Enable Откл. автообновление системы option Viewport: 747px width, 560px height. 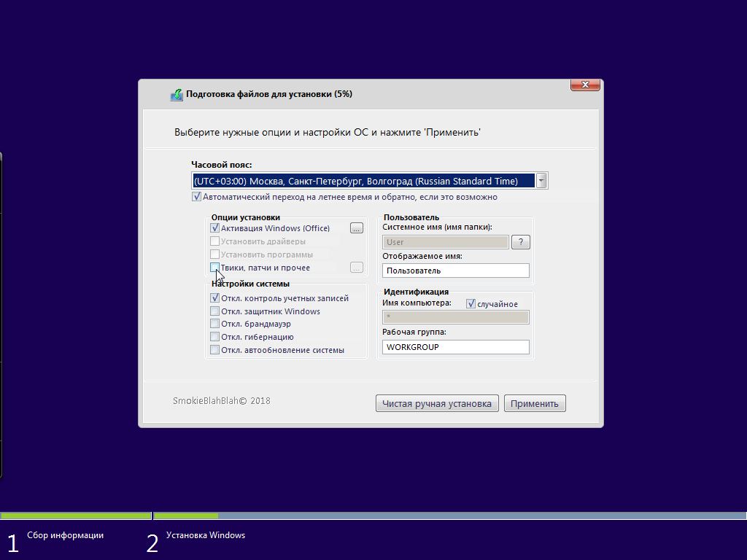[x=215, y=350]
